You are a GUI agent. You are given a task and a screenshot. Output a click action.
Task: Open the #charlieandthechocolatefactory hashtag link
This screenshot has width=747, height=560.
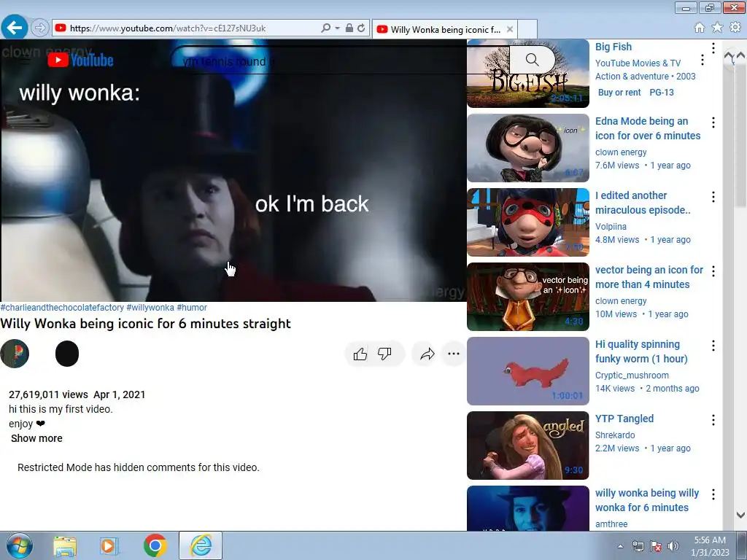(62, 308)
